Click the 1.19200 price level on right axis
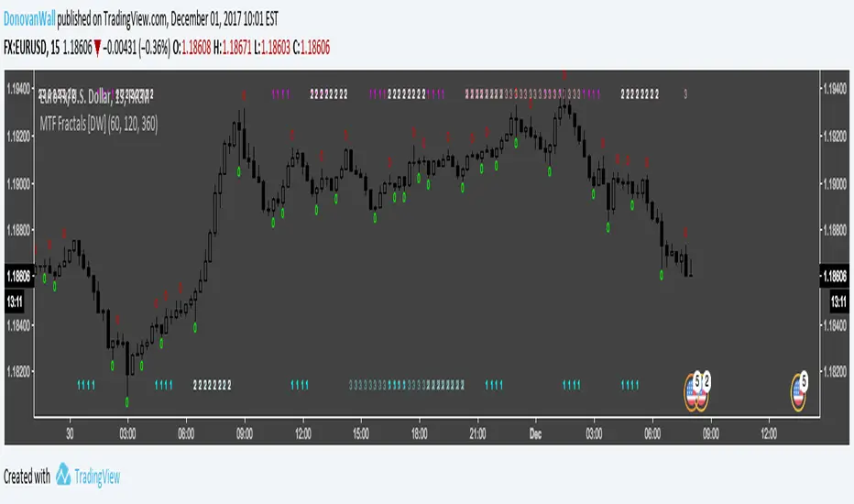Viewport: 854px width, 504px height. click(834, 137)
